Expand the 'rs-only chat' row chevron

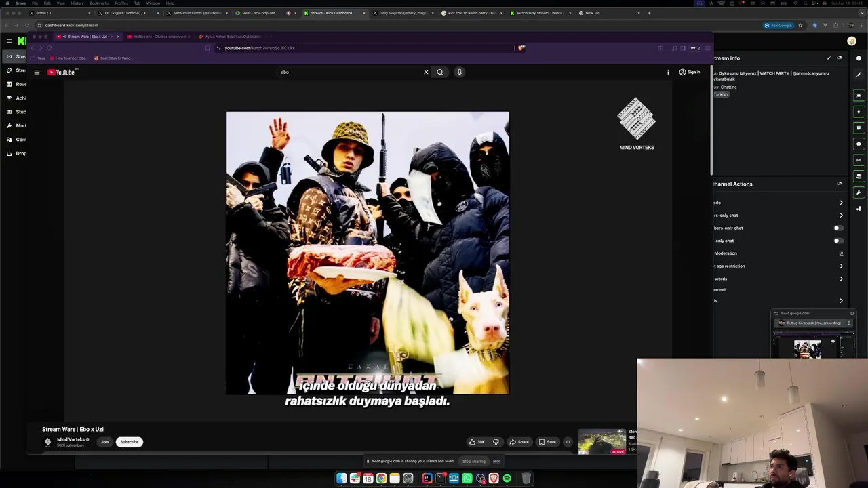841,216
